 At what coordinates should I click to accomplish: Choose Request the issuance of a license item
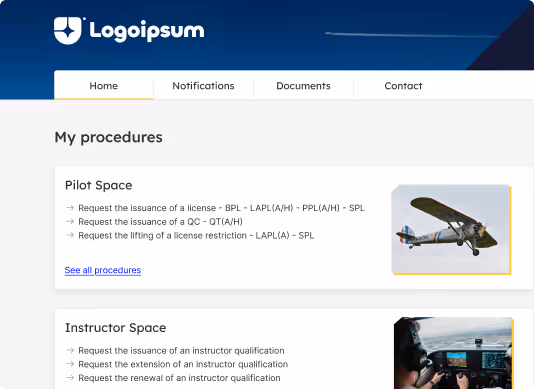221,208
